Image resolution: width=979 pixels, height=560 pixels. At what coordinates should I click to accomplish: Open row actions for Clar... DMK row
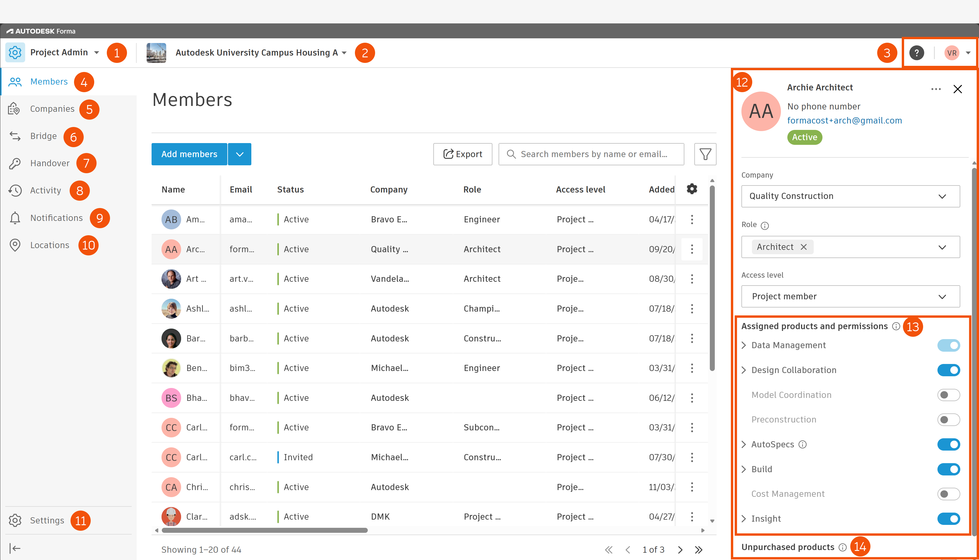pos(692,516)
